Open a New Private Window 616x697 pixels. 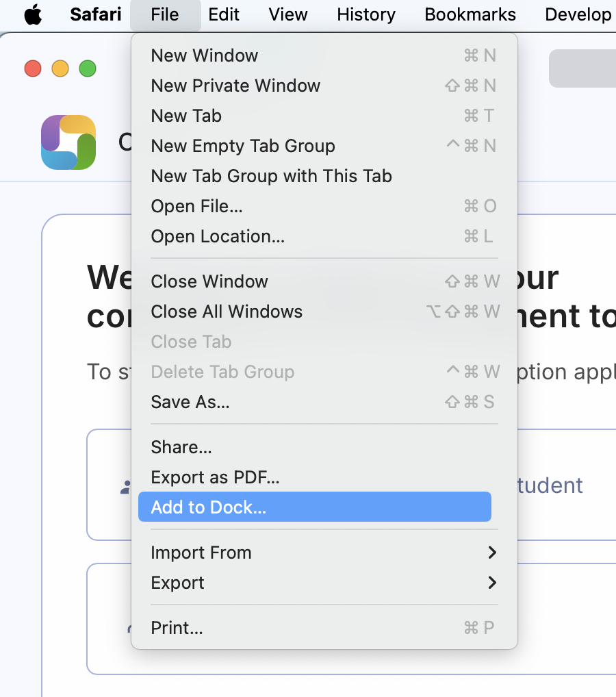[x=235, y=86]
